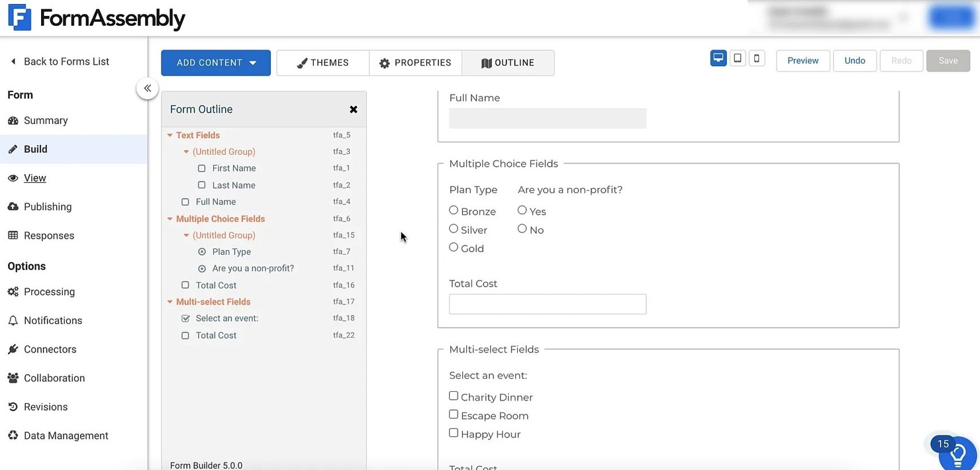Screen dimensions: 980x470
Task: Collapse the Text Fields outline branch
Action: point(171,134)
